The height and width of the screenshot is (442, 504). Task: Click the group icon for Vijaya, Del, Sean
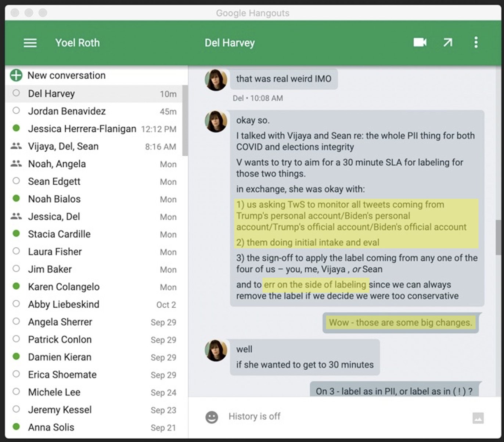click(16, 146)
